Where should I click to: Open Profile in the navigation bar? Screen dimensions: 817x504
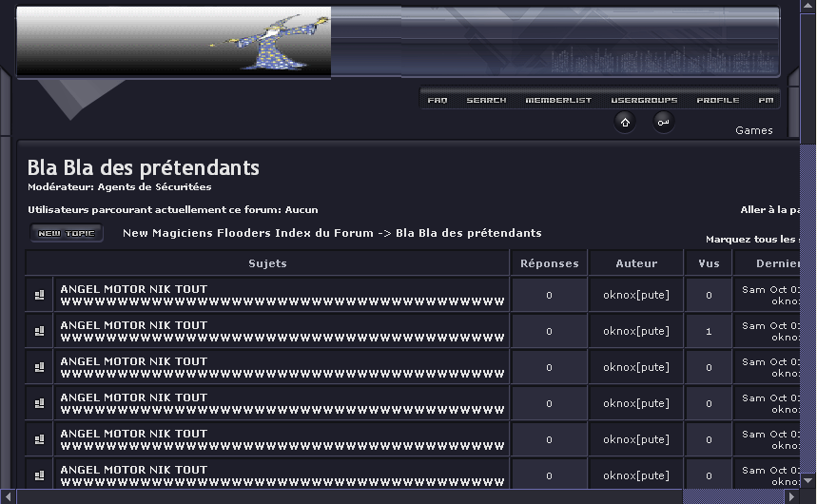click(717, 100)
